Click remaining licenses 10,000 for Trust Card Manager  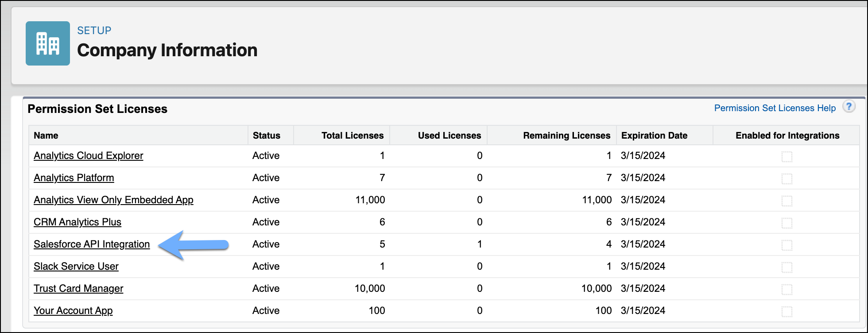597,288
